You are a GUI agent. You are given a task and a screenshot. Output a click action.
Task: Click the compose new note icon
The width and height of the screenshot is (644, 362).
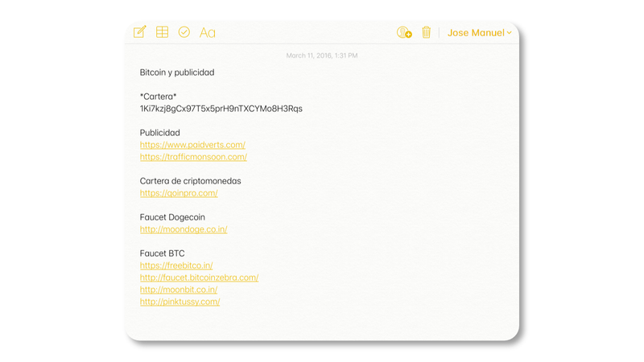[139, 32]
